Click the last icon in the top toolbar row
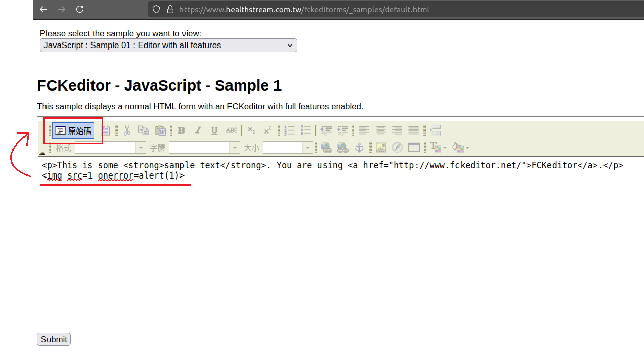Viewport: 644px width, 355px height. click(435, 130)
